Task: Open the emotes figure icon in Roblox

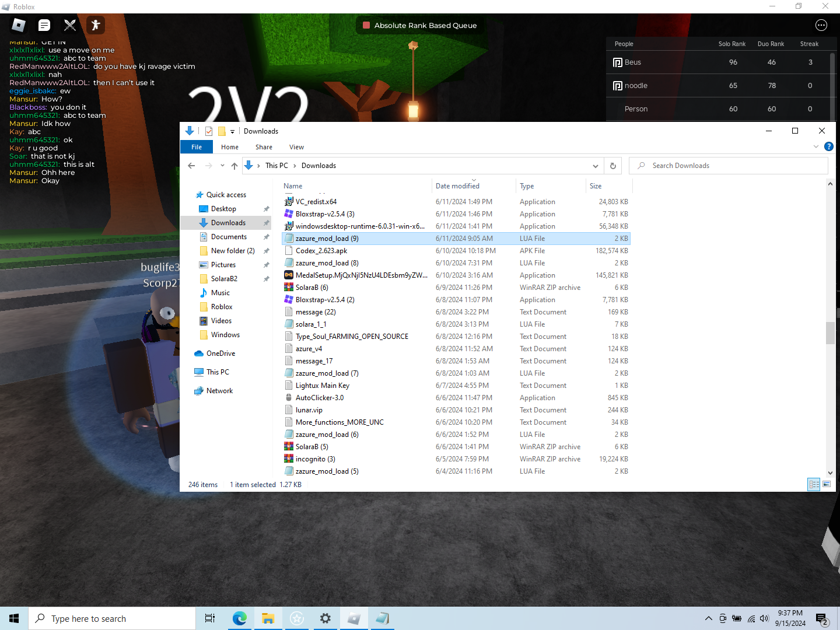Action: coord(96,25)
